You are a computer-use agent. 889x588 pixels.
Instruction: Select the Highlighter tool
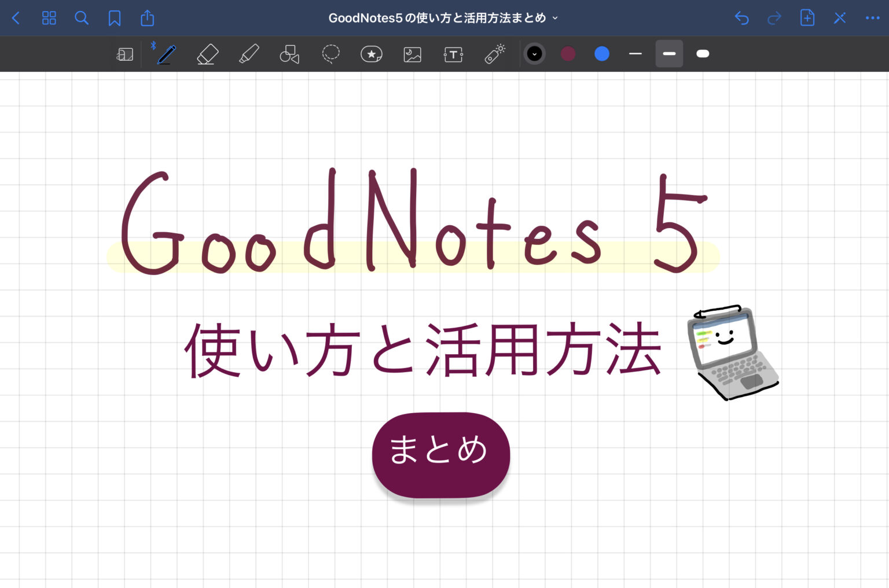pos(248,54)
